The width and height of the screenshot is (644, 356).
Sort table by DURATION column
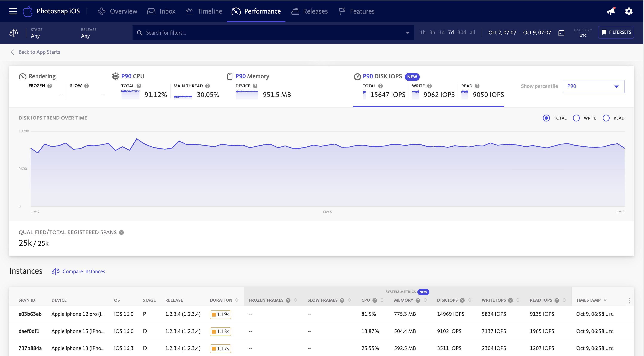click(224, 300)
